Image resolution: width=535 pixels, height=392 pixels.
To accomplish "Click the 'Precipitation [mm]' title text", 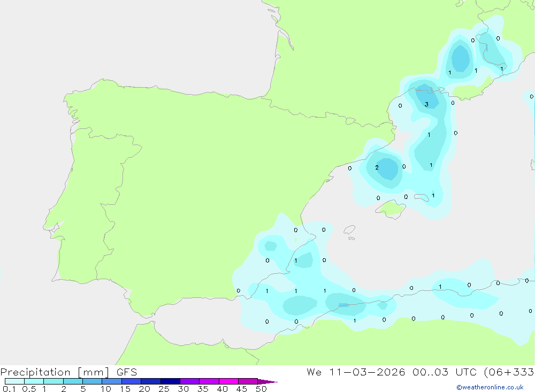I will (55, 372).
